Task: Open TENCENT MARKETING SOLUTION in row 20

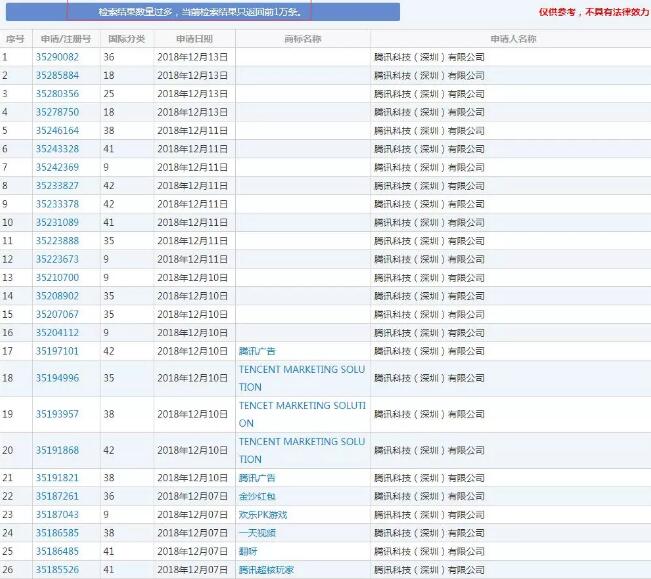Action: pos(302,450)
